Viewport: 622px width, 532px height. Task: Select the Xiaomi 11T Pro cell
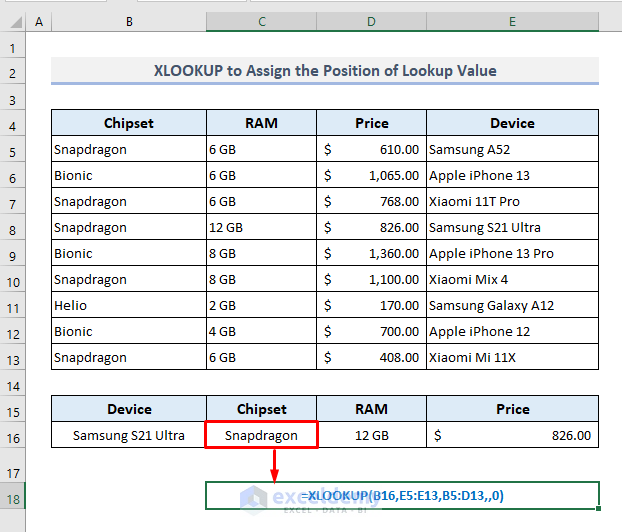click(513, 201)
